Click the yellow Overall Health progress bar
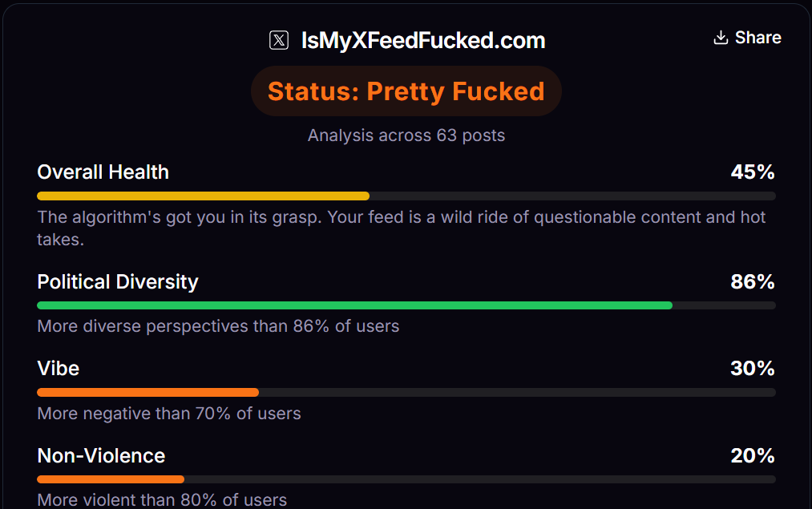Image resolution: width=812 pixels, height=509 pixels. pyautogui.click(x=203, y=196)
